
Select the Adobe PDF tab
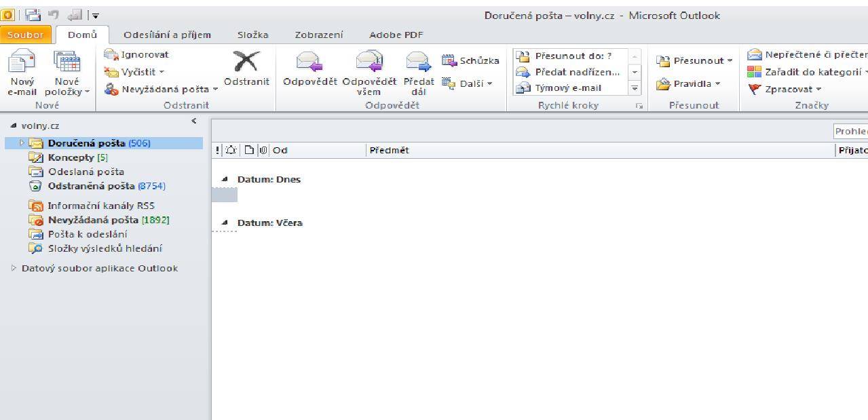pyautogui.click(x=396, y=35)
